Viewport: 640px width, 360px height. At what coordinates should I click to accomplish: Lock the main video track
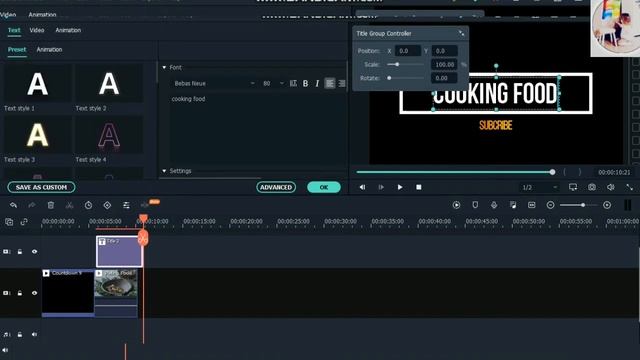pyautogui.click(x=20, y=293)
